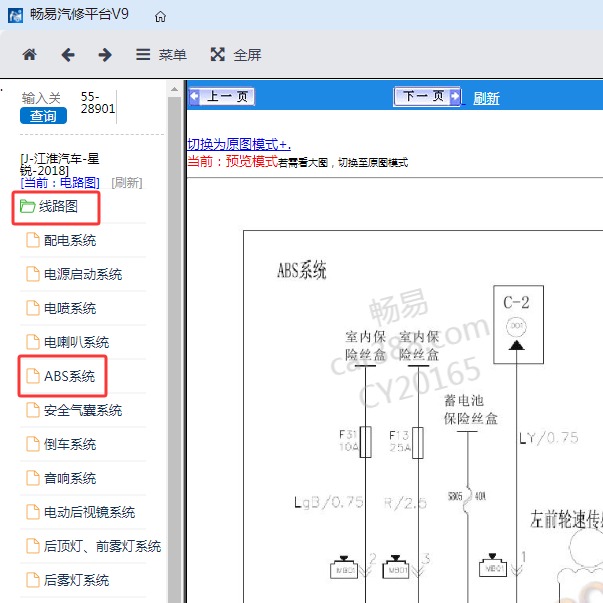This screenshot has height=603, width=603.
Task: Click the sidebar scrollbar up arrow
Action: [174, 89]
